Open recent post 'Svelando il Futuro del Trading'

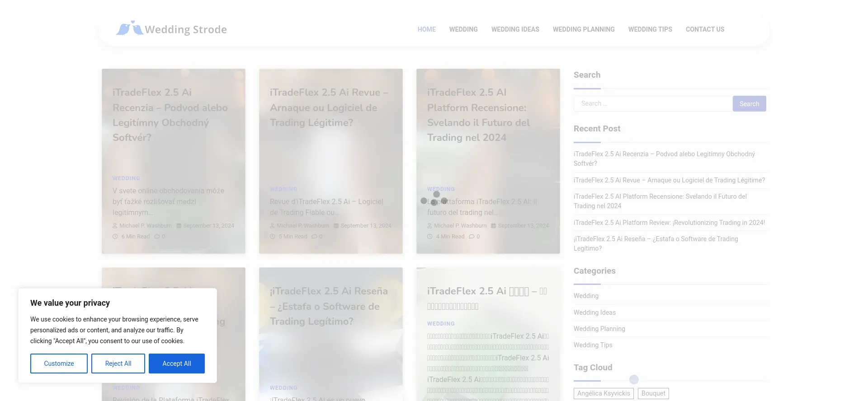tap(660, 201)
